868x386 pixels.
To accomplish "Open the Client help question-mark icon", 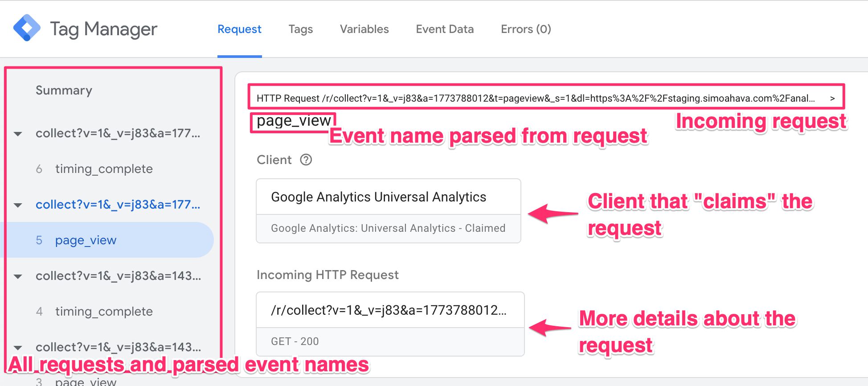I will pos(306,160).
